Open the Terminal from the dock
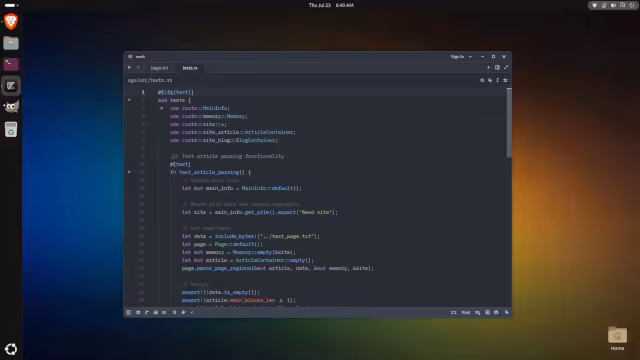Screen dimensions: 640x360 click(x=11, y=64)
